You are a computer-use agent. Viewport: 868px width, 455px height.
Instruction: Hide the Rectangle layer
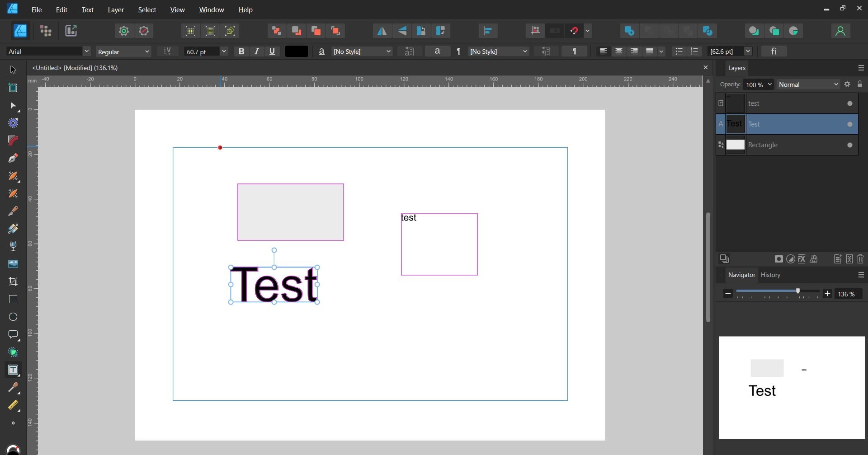point(850,145)
